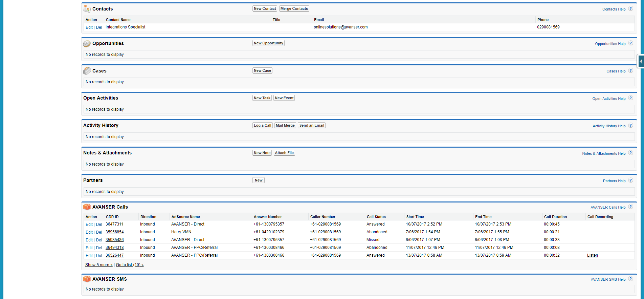This screenshot has height=299, width=644.
Task: Open Activity History help question mark icon
Action: [630, 126]
